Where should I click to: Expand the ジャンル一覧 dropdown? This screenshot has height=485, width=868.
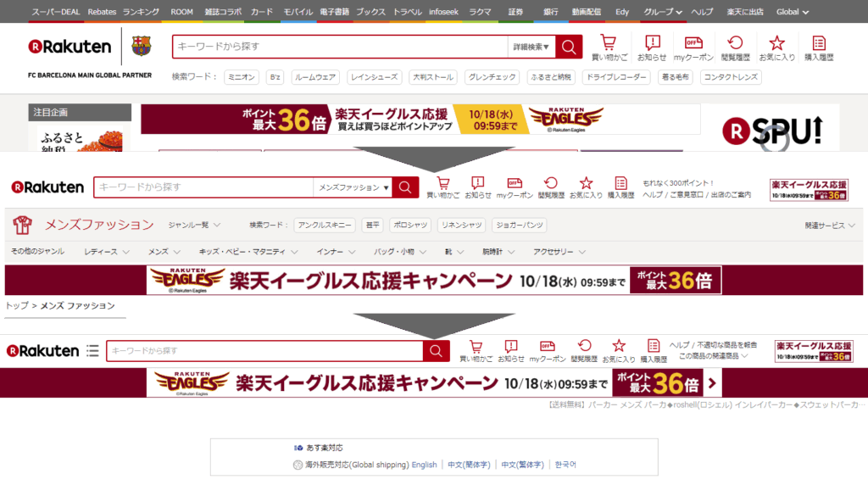pyautogui.click(x=194, y=225)
